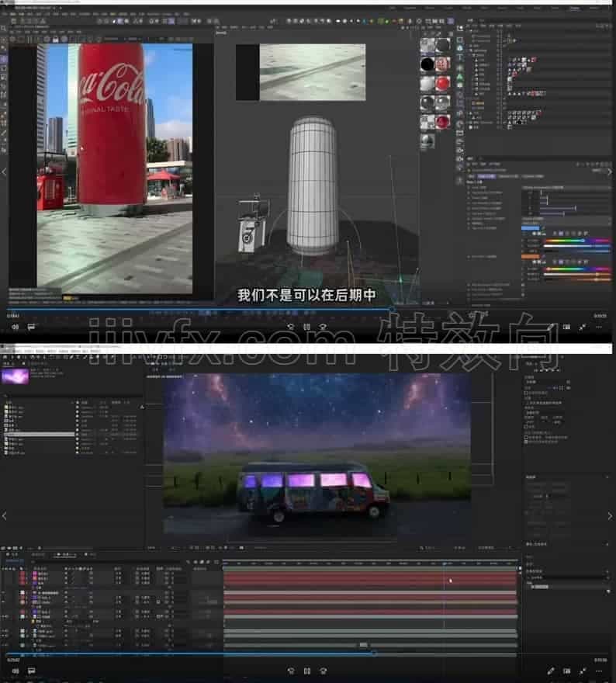Pause the lower video
Image resolution: width=616 pixels, height=683 pixels.
[307, 671]
